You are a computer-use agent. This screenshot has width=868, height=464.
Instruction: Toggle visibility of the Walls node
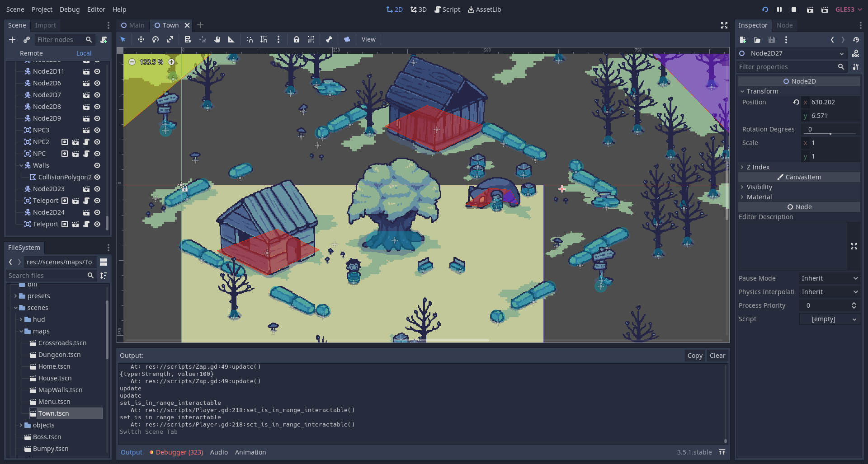(x=97, y=165)
